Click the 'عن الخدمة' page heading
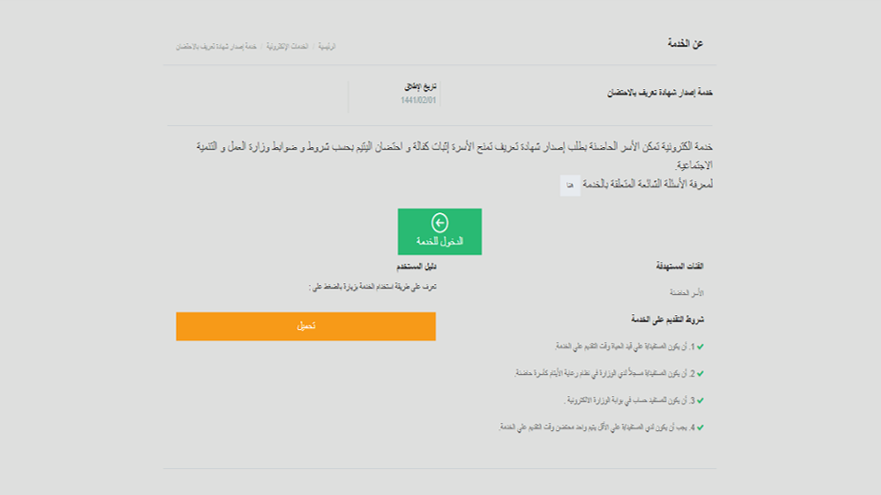Image resolution: width=881 pixels, height=495 pixels. [685, 44]
